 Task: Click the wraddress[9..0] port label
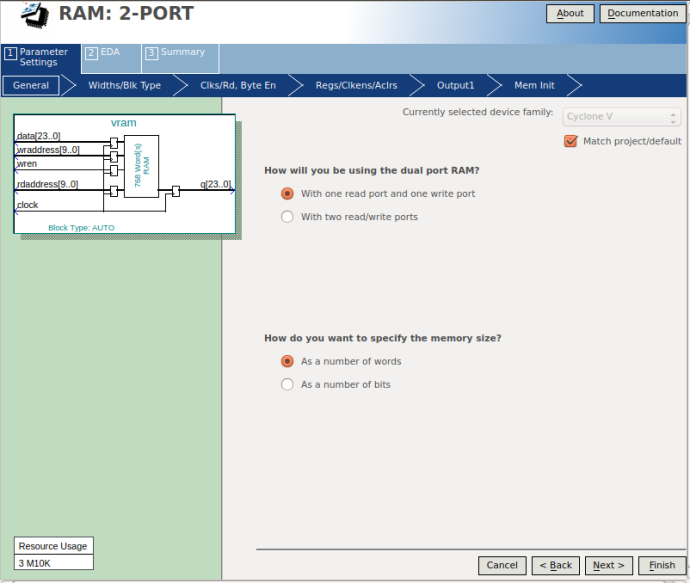point(48,150)
